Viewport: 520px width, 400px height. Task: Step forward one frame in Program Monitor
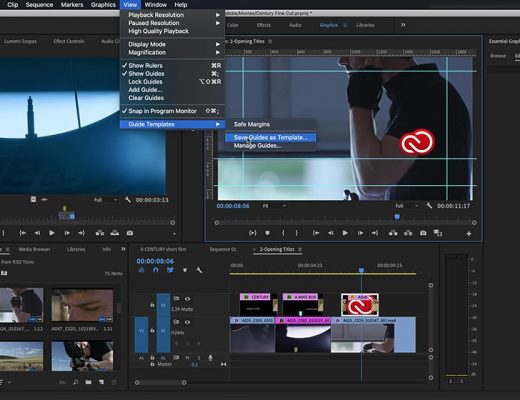360,233
